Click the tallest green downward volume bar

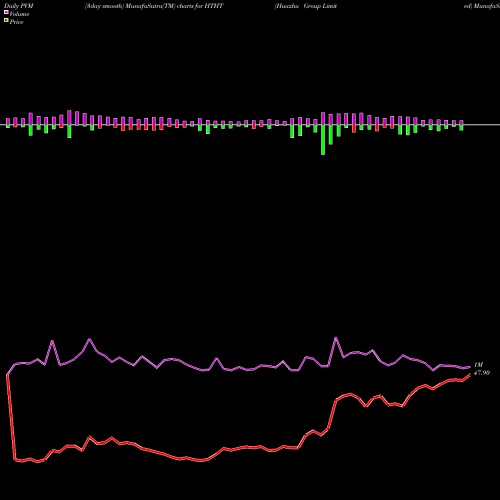pyautogui.click(x=323, y=140)
